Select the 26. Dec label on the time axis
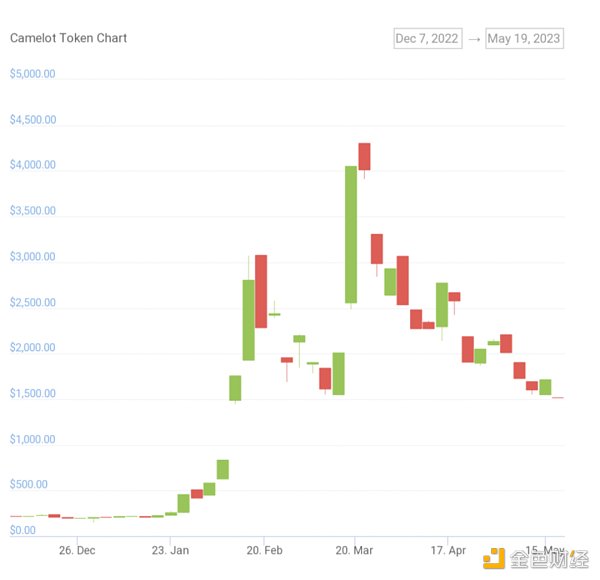This screenshot has width=600, height=580. pyautogui.click(x=77, y=550)
